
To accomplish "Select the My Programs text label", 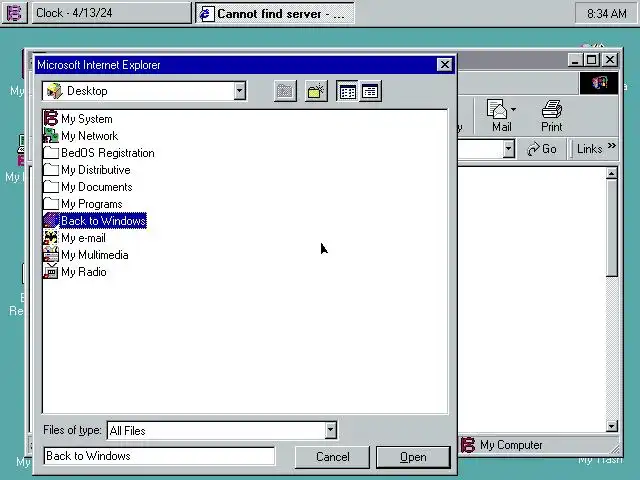I will (91, 204).
